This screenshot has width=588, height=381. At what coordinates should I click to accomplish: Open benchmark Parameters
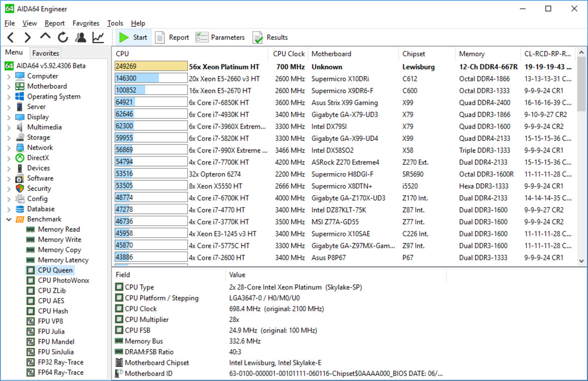(220, 37)
